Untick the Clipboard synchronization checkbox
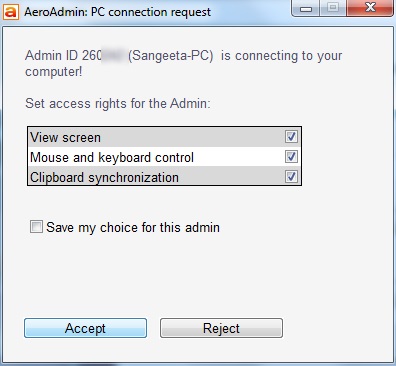The width and height of the screenshot is (396, 366). click(291, 176)
